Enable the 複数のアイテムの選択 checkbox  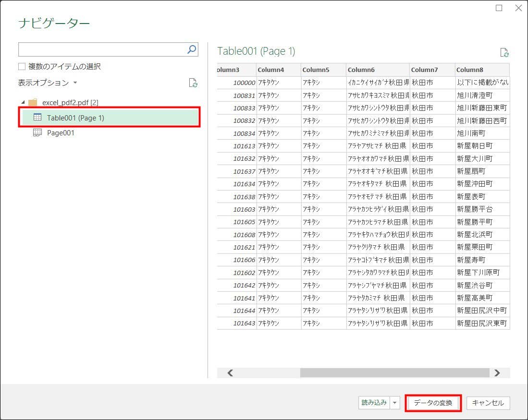[22, 67]
